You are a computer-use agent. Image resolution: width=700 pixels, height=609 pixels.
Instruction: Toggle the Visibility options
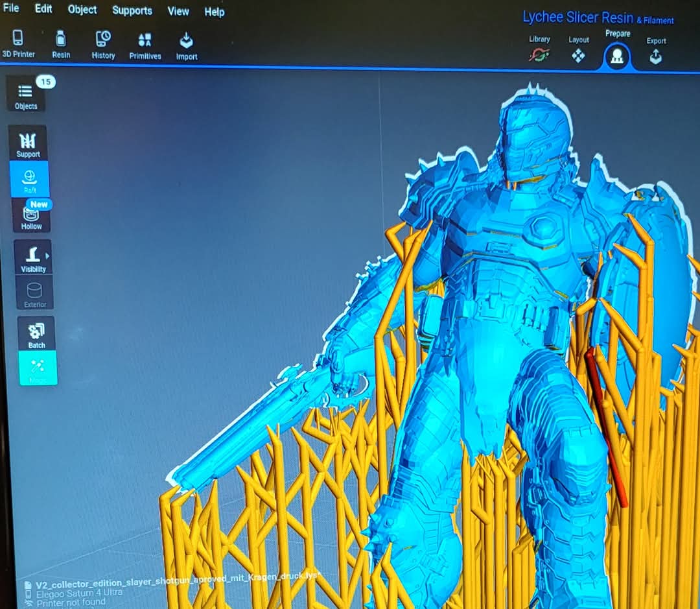33,258
